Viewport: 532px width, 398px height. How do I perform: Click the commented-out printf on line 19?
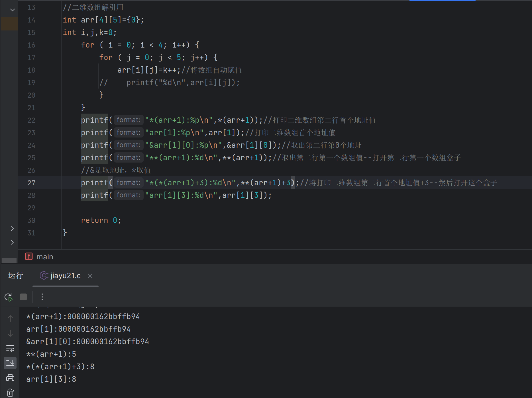pos(170,83)
